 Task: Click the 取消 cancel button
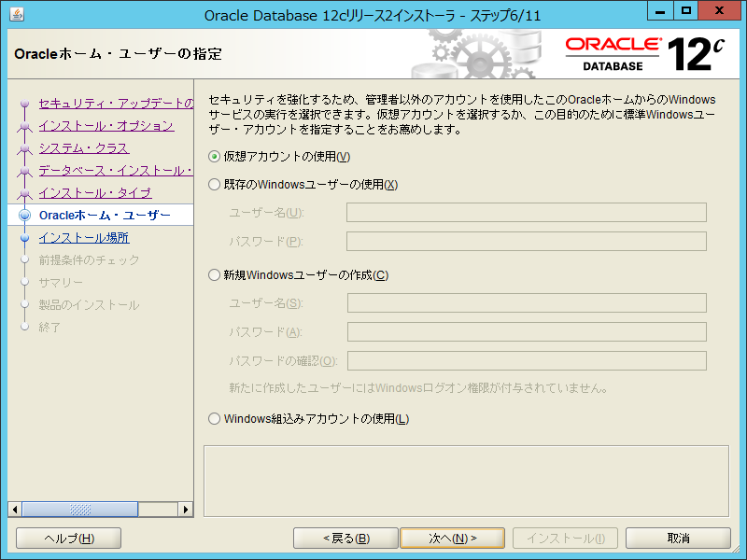678,539
